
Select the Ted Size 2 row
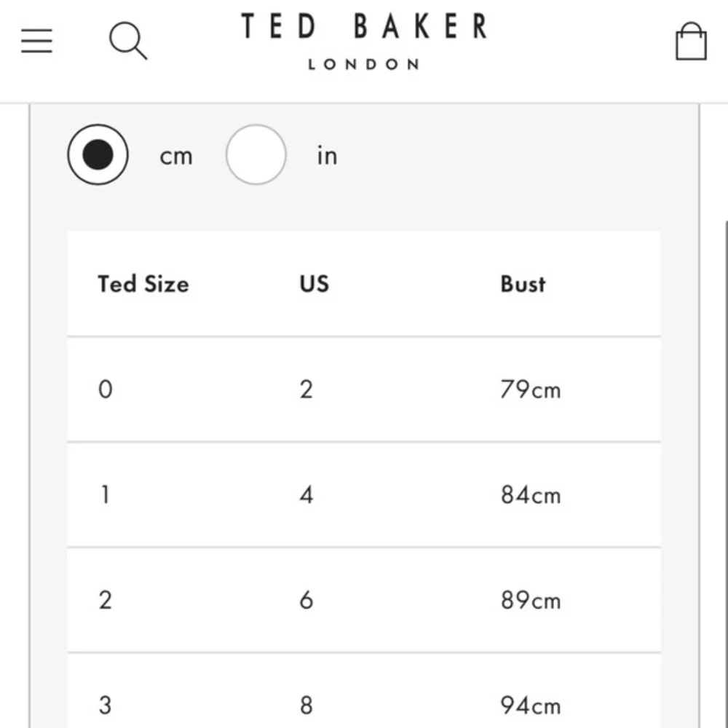(364, 601)
